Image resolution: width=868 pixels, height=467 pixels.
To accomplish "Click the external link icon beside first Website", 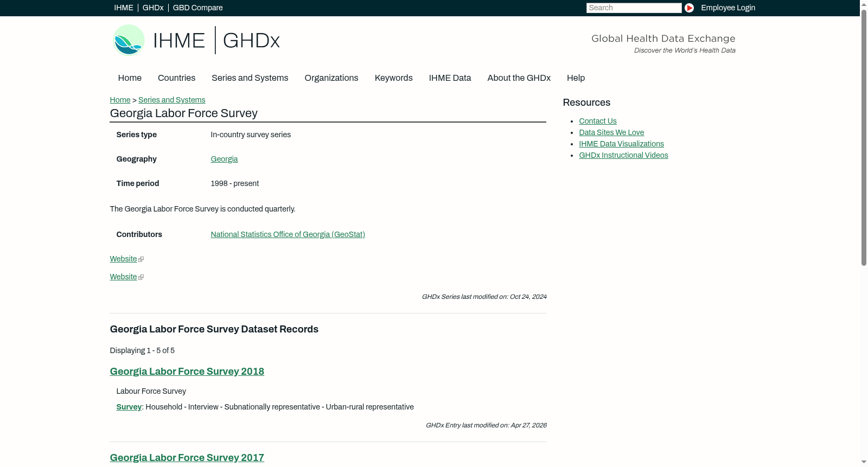I will [x=141, y=259].
